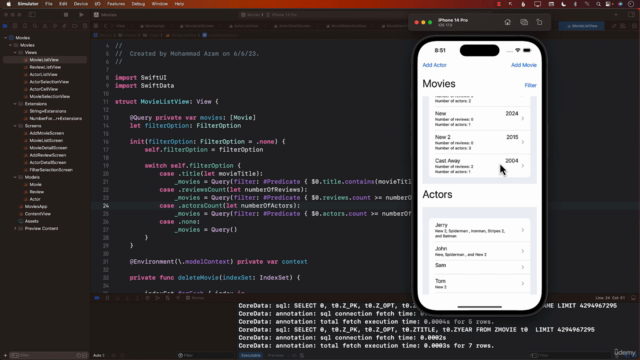Open the Assets catalog
The width and height of the screenshot is (640, 360).
tap(31, 221)
